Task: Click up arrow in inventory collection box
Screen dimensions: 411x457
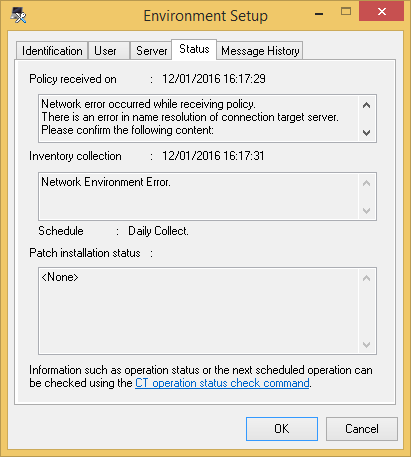Action: tap(367, 183)
